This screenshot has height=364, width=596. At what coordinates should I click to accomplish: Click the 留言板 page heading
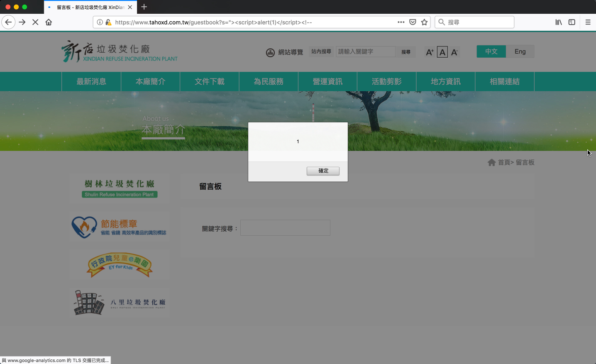(210, 186)
